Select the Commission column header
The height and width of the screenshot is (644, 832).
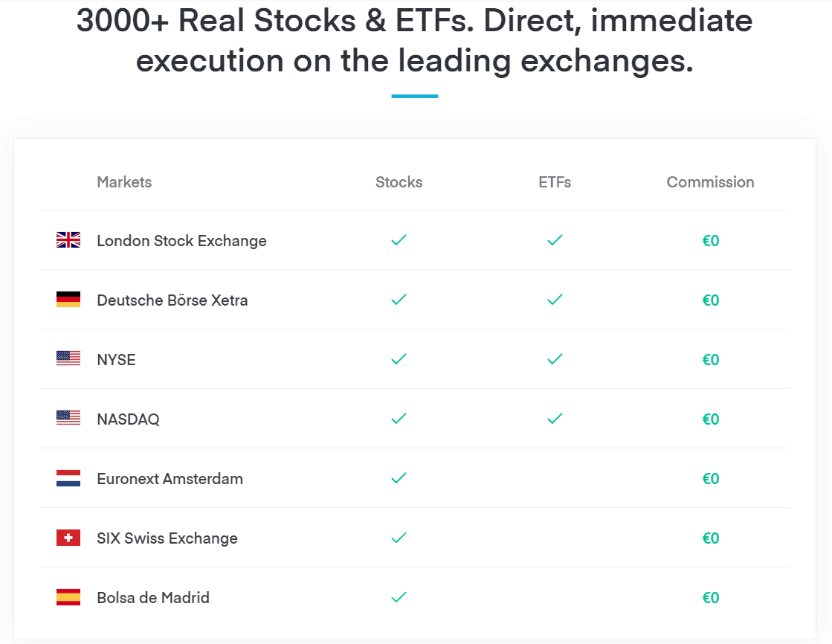coord(711,182)
